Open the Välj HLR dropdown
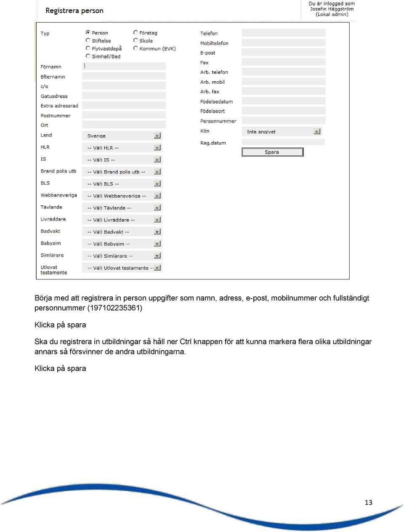Image resolution: width=404 pixels, height=532 pixels. pos(122,148)
